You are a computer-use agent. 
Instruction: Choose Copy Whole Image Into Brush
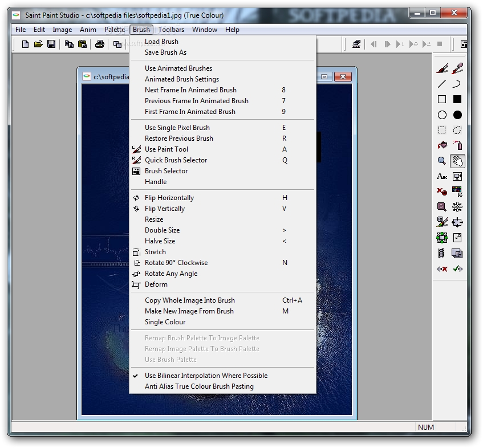[222, 300]
